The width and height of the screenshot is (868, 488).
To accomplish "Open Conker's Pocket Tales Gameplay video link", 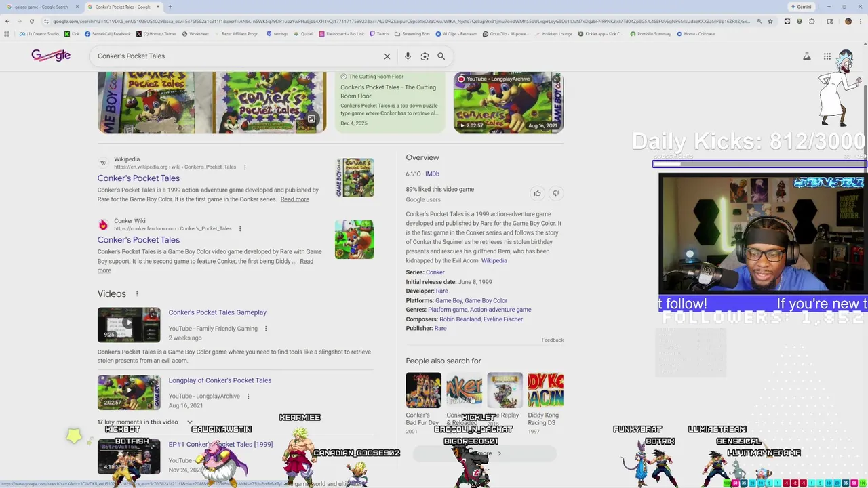I will click(218, 312).
